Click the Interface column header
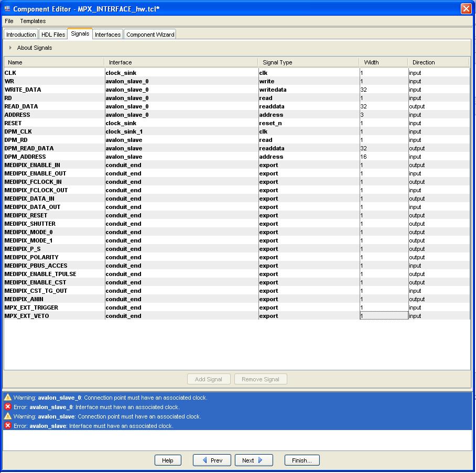Viewport: 476px width, 473px height. point(181,62)
